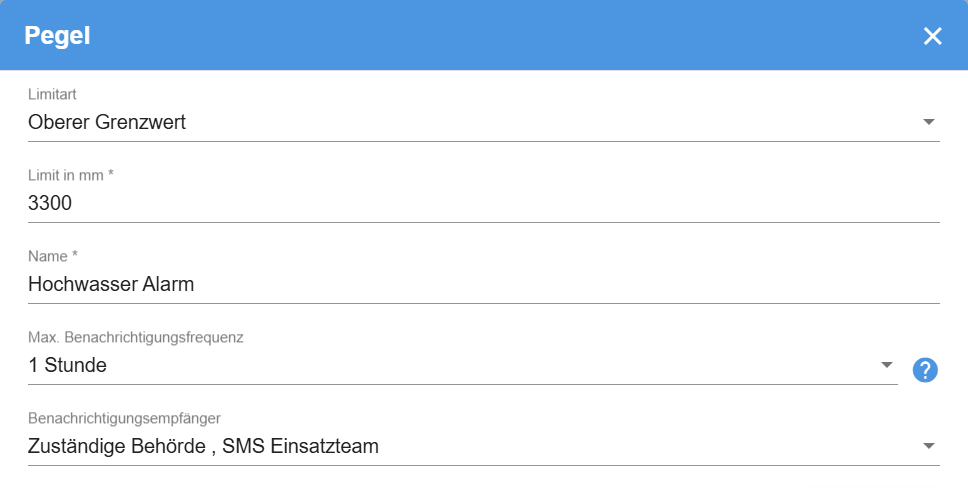Click the 3300 limit value
Viewport: 968px width, 488px height.
(x=50, y=203)
